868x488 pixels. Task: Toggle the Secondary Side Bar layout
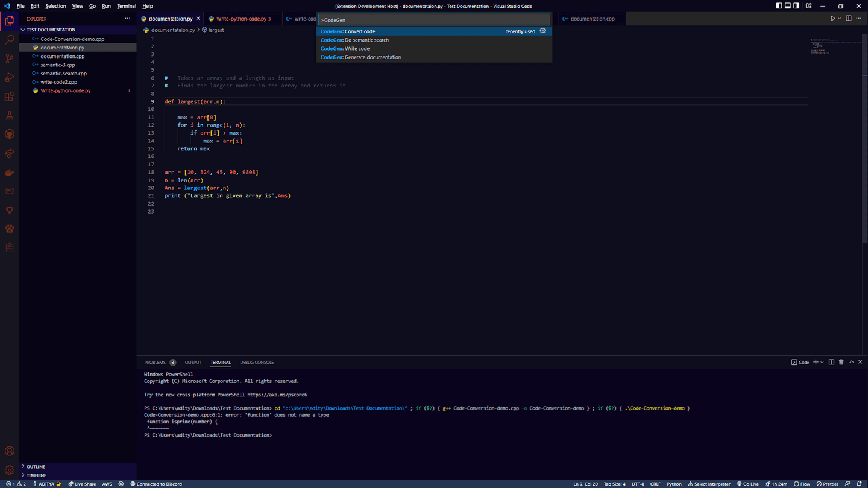pos(796,6)
